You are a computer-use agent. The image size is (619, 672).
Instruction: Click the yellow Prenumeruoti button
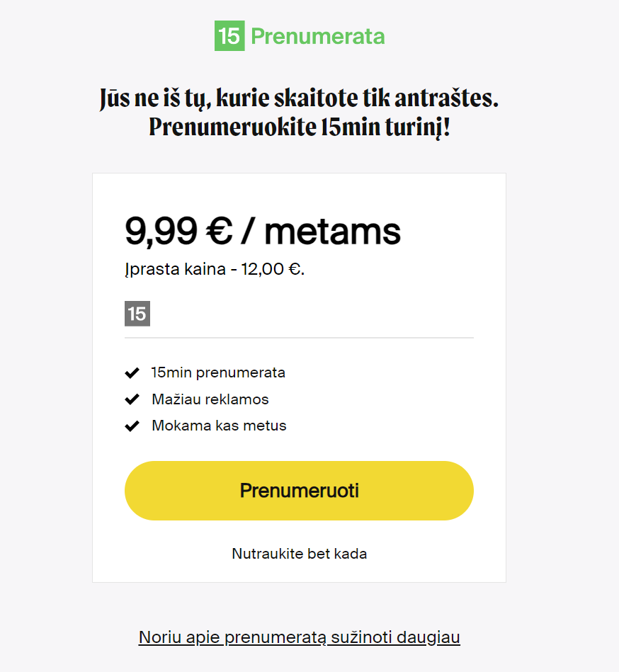click(x=299, y=491)
